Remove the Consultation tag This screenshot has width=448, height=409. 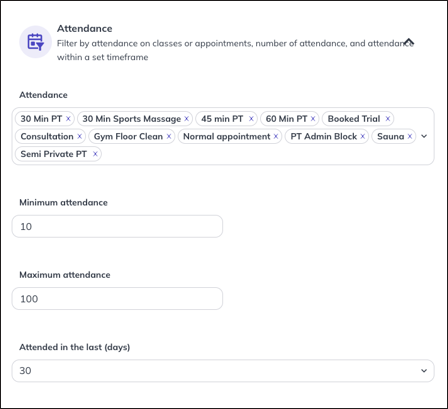coord(80,136)
